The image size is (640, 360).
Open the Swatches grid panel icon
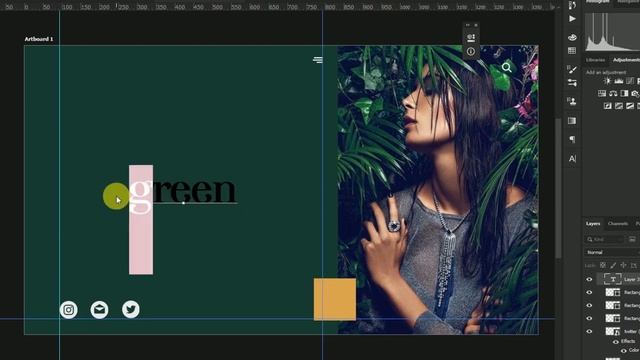click(x=572, y=51)
